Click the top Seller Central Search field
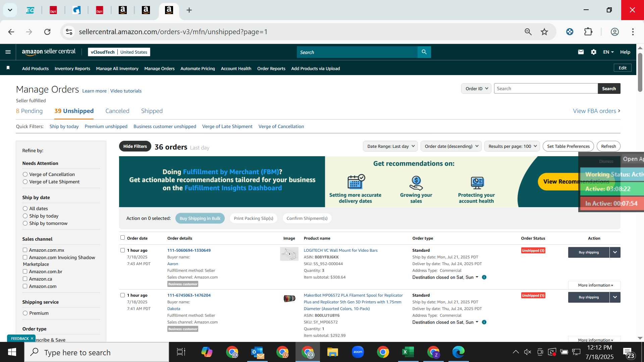Image resolution: width=644 pixels, height=362 pixels. click(x=357, y=52)
